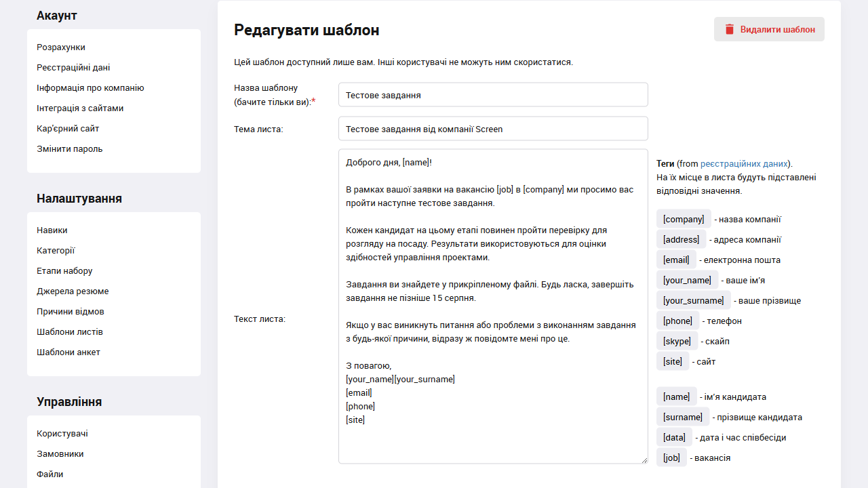
Task: Insert the [address] tag
Action: tap(681, 239)
